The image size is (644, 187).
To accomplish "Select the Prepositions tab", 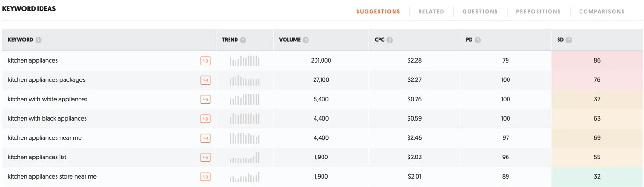I will coord(538,12).
